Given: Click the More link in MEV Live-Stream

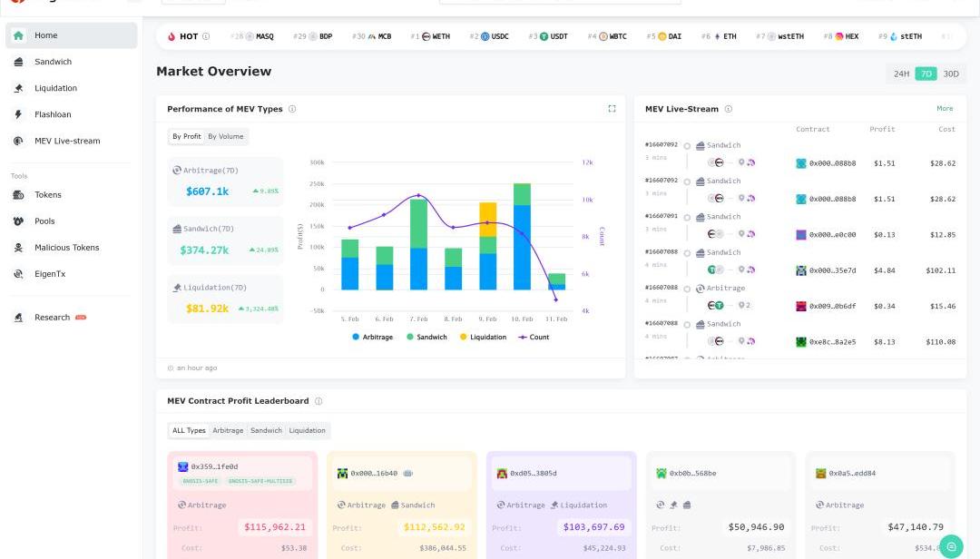Looking at the screenshot, I should pos(945,109).
